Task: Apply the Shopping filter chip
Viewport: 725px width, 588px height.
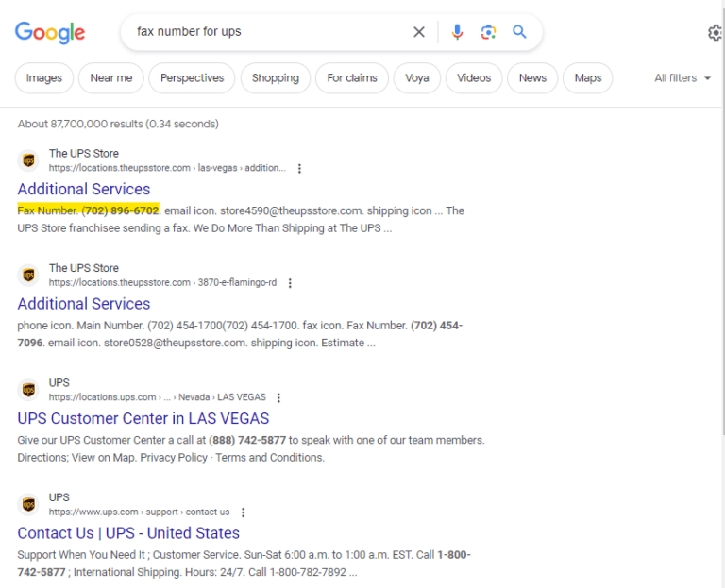Action: 275,78
